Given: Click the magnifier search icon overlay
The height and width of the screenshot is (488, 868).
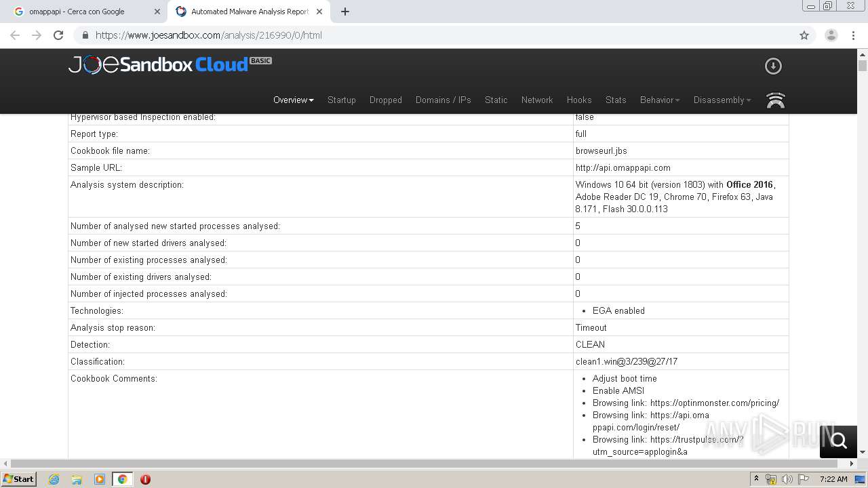Looking at the screenshot, I should pyautogui.click(x=839, y=441).
